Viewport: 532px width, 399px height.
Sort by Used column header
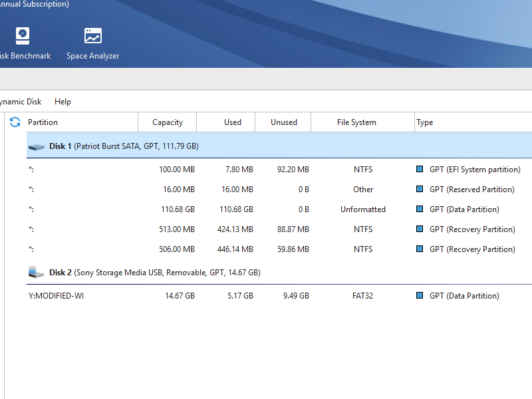(233, 122)
